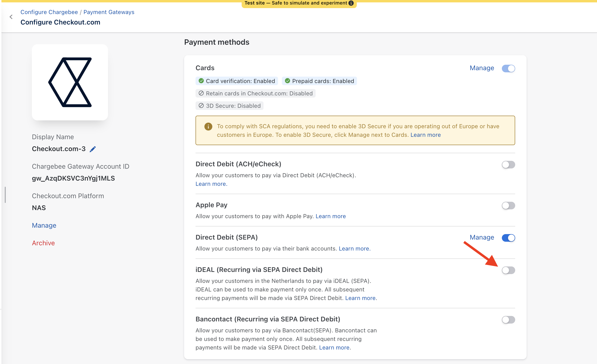This screenshot has width=597, height=364.
Task: Click the red Archive link
Action: click(43, 243)
